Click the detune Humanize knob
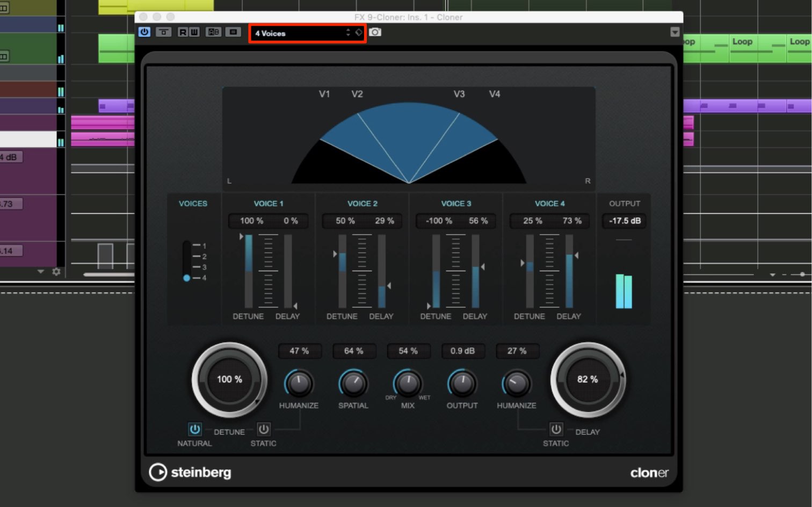 coord(299,383)
